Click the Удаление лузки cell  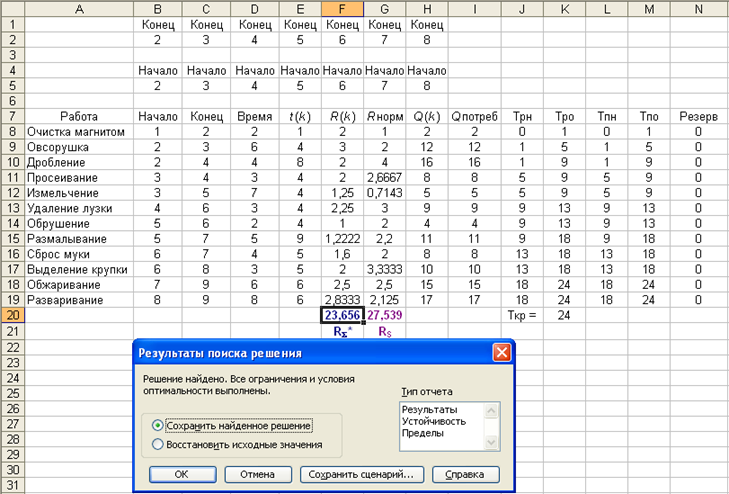tap(79, 208)
